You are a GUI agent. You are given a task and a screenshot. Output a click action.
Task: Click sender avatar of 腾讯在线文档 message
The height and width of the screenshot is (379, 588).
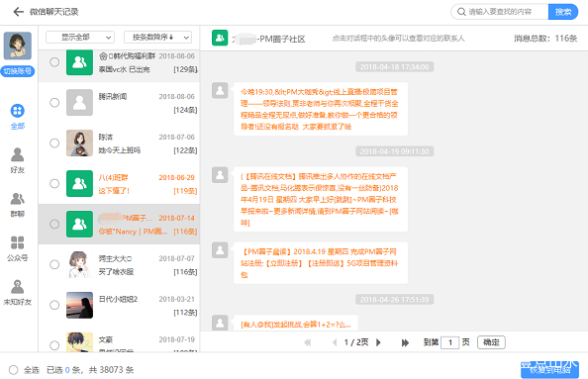click(220, 175)
